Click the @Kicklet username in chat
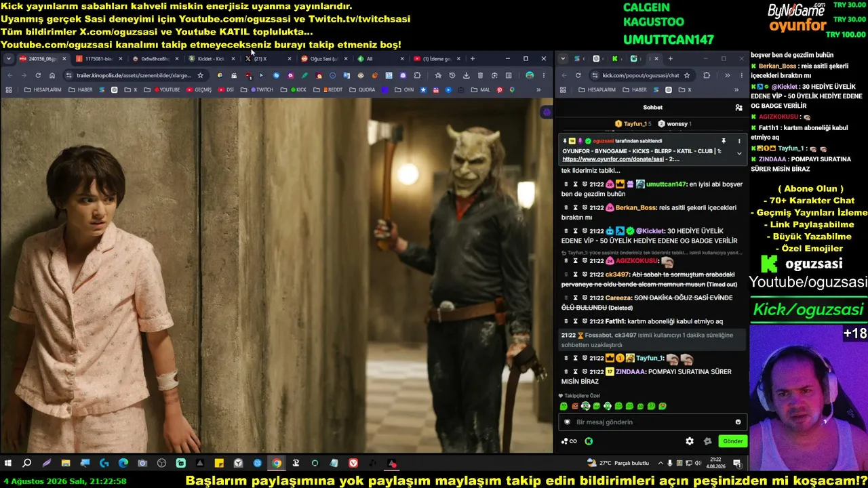 pyautogui.click(x=649, y=231)
